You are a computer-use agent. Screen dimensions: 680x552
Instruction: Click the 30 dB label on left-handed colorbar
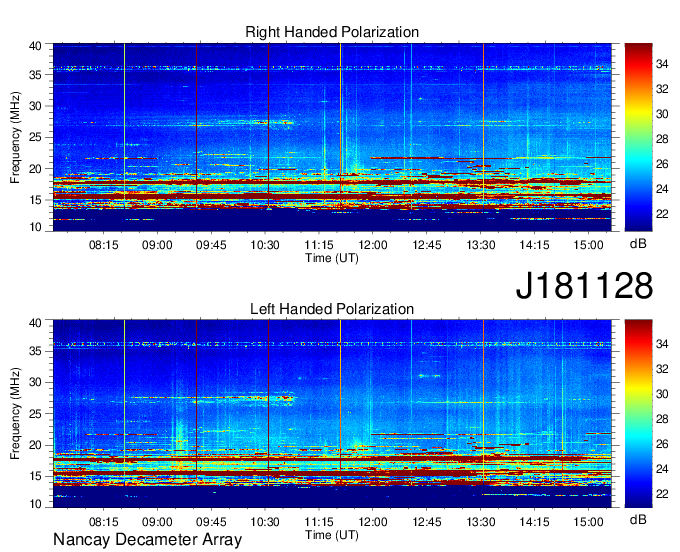[x=662, y=394]
